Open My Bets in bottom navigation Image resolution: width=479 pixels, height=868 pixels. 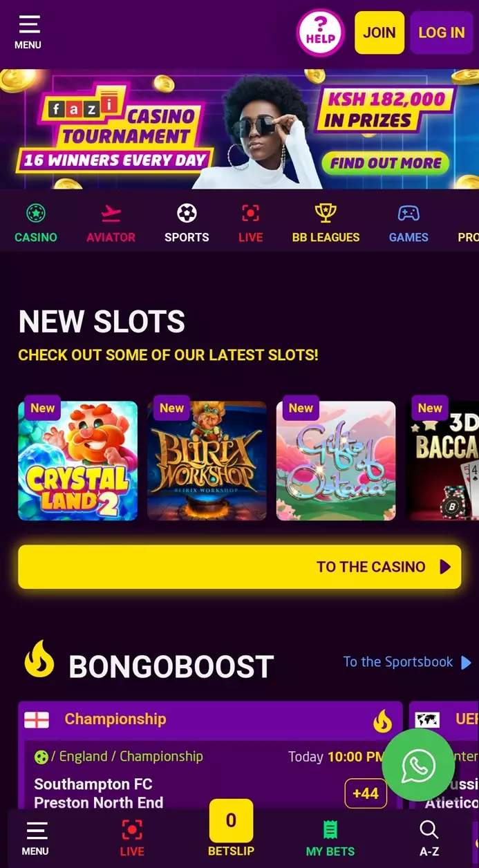pos(330,839)
